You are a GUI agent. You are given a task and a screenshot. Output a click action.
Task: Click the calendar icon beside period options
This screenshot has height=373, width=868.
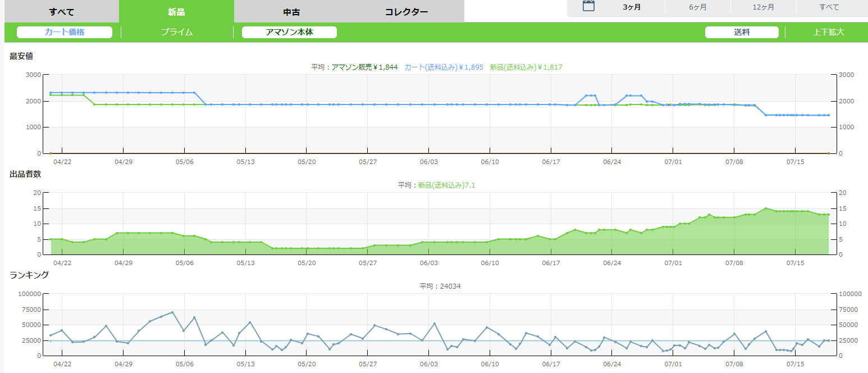coord(588,6)
